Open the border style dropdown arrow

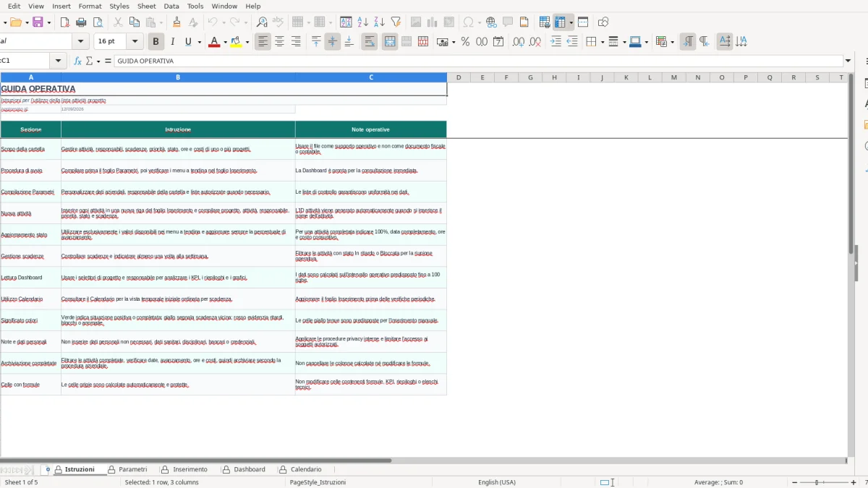tap(624, 42)
